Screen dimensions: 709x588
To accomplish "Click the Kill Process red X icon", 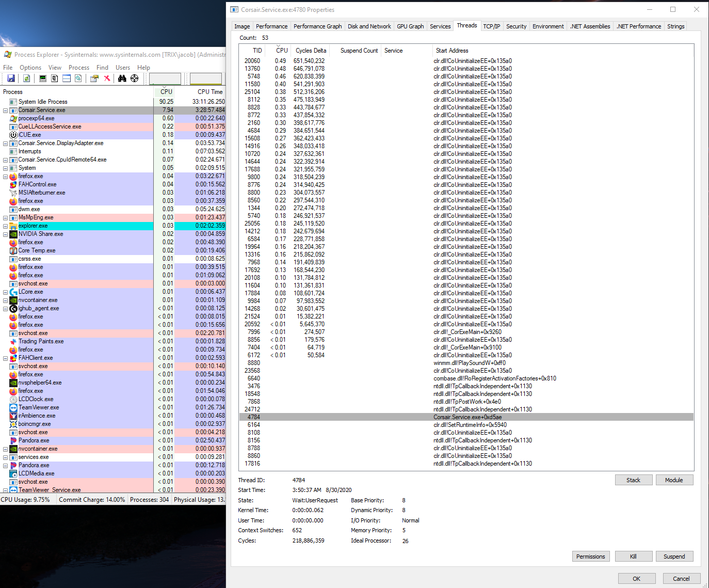I will (x=107, y=78).
